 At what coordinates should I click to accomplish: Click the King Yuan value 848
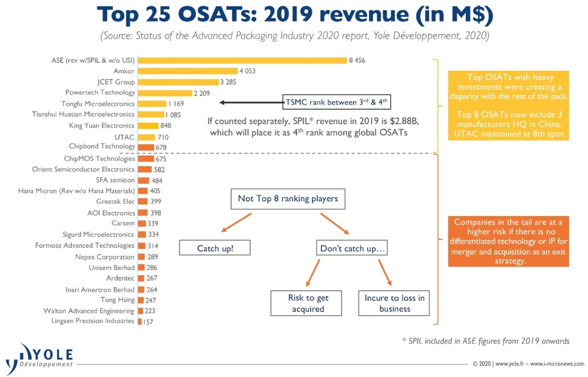point(166,125)
